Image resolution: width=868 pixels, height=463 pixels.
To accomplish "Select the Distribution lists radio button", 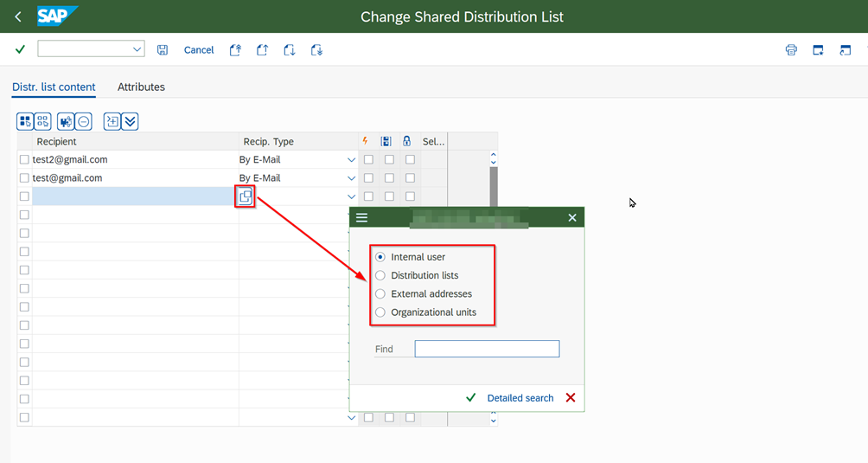I will pyautogui.click(x=380, y=275).
